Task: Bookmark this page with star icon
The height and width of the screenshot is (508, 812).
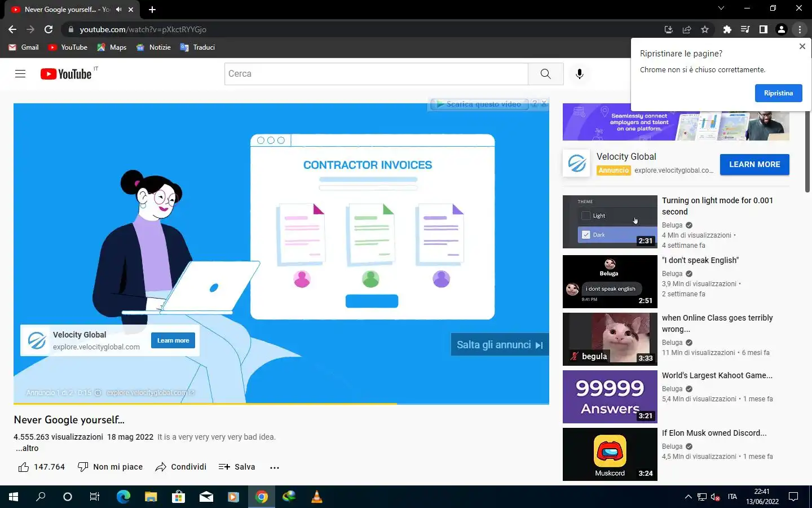Action: 705,29
